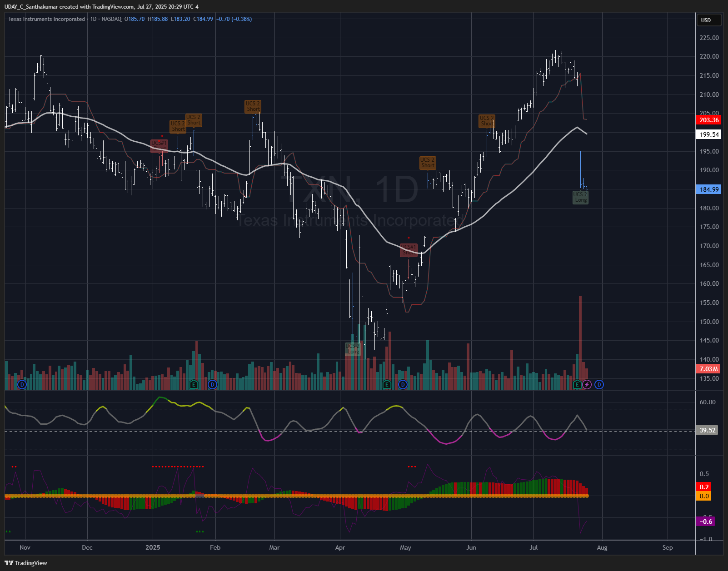Click the 225.00 price axis label
The height and width of the screenshot is (571, 728).
709,38
